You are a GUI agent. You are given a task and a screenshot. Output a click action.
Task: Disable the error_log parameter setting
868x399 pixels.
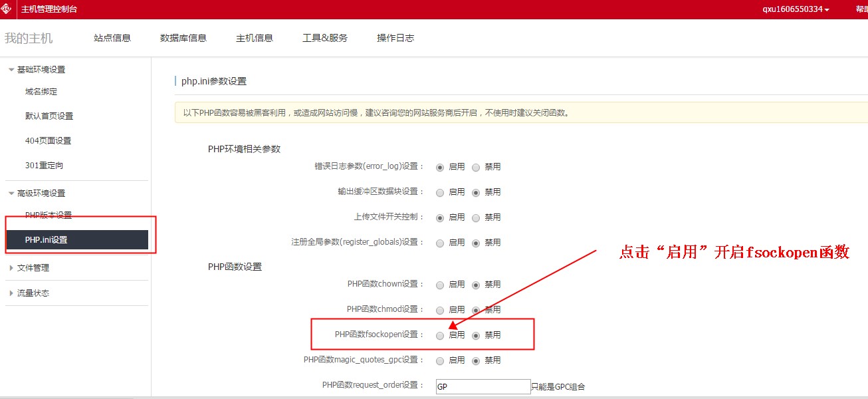(476, 168)
